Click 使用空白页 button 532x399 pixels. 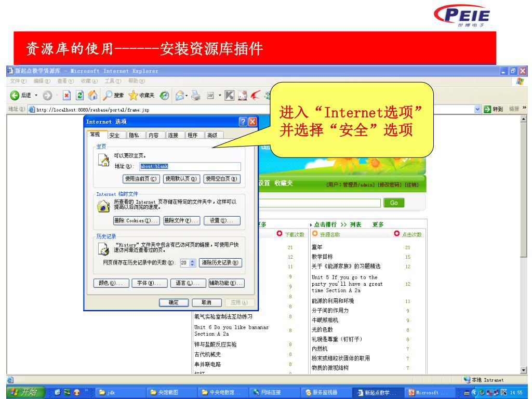click(222, 179)
